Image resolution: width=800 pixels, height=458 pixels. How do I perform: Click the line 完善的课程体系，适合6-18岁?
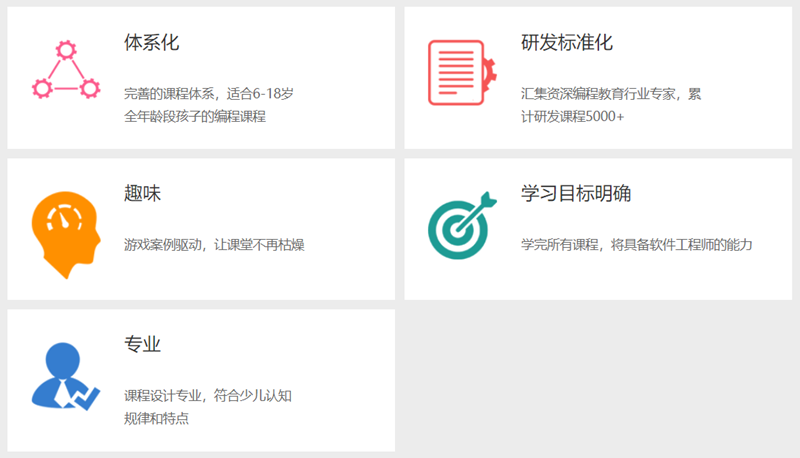click(208, 94)
